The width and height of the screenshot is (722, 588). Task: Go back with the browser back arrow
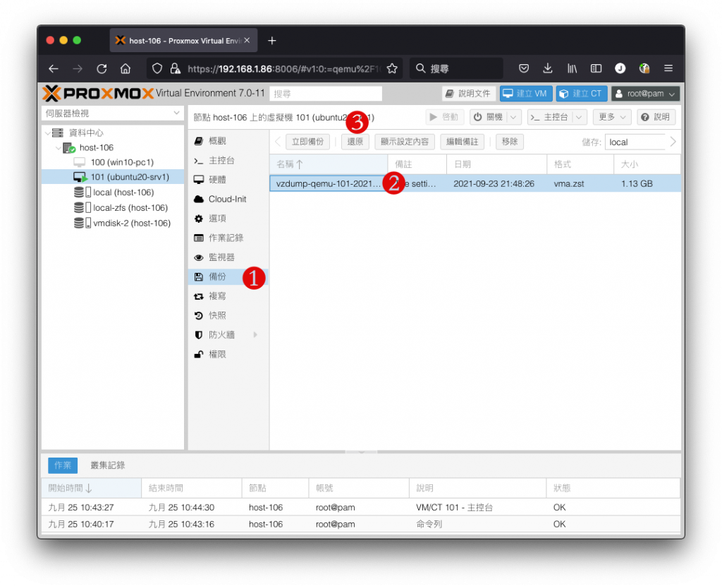54,69
